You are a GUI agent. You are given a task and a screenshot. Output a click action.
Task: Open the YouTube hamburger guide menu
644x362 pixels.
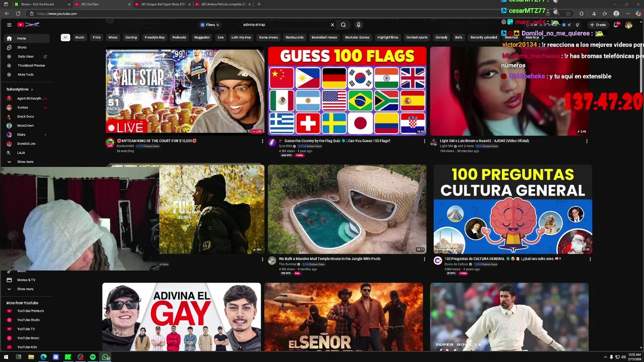(x=9, y=25)
